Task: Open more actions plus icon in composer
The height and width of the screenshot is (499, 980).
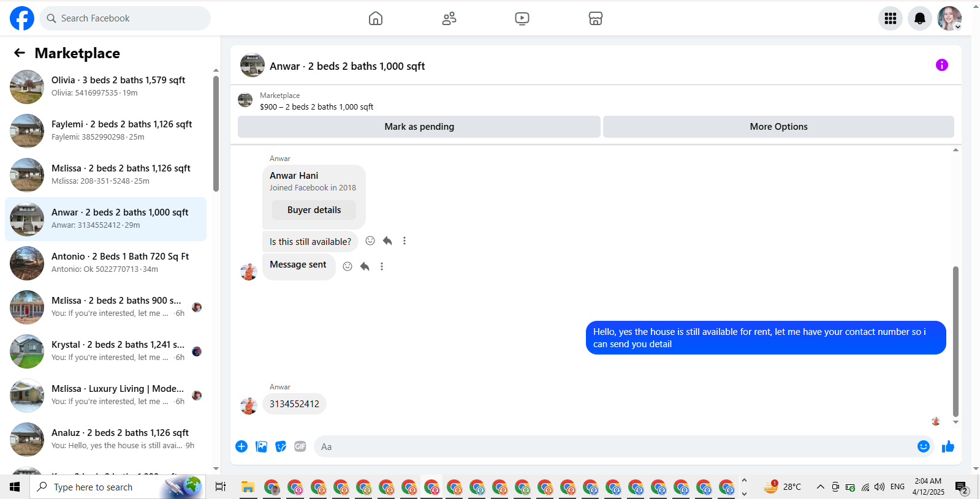Action: click(x=241, y=446)
